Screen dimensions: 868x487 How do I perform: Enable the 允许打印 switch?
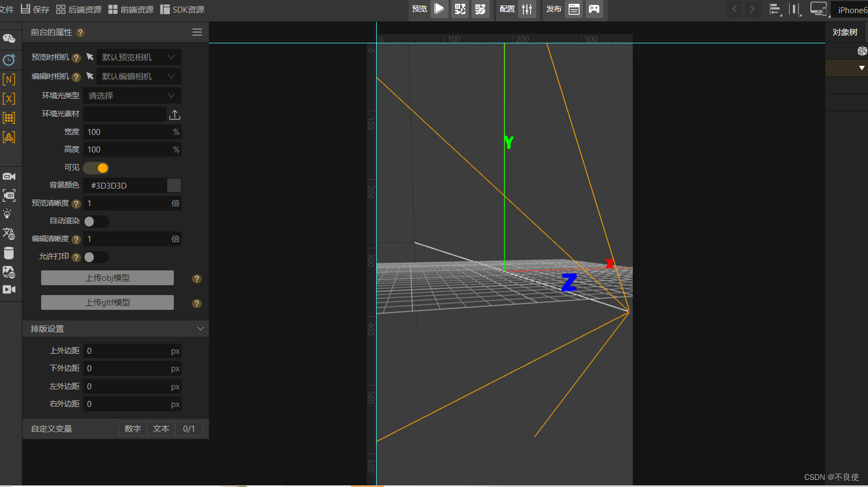[x=97, y=257]
